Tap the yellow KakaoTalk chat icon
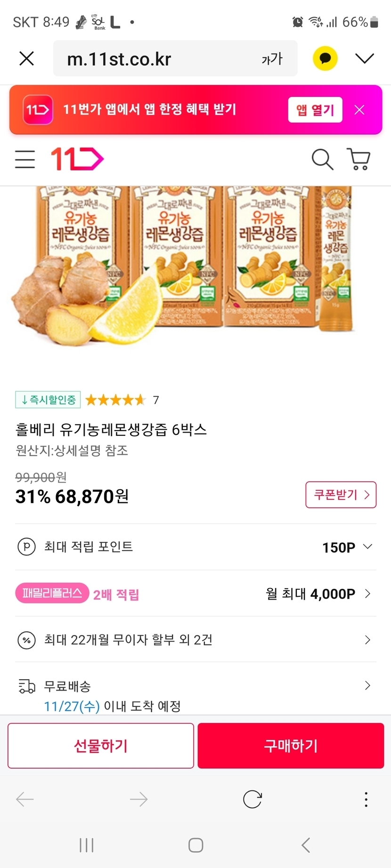391x868 pixels. (325, 58)
